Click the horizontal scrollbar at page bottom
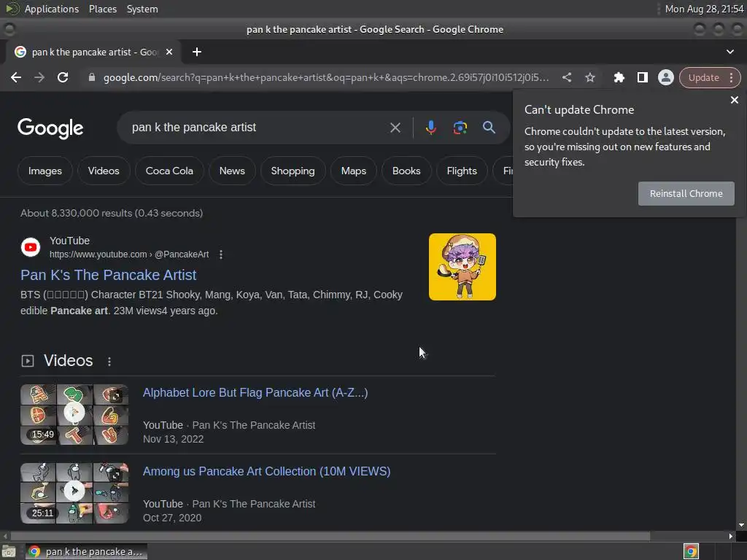Viewport: 747px width, 560px height. click(x=330, y=536)
